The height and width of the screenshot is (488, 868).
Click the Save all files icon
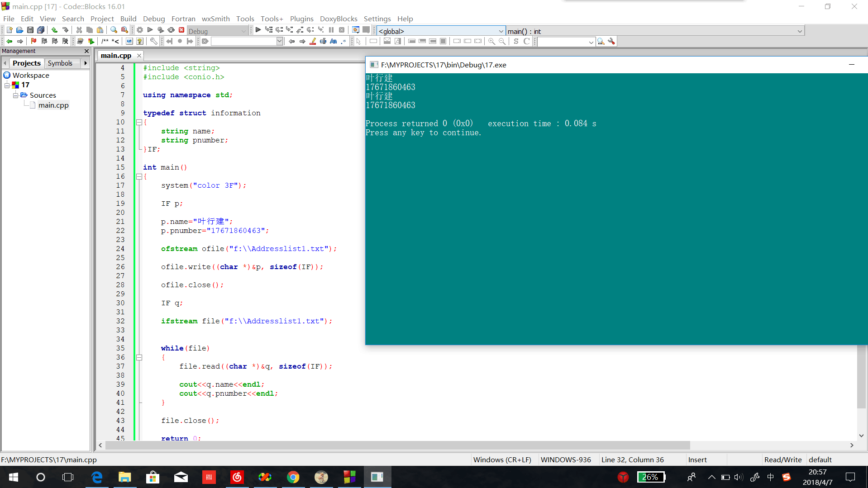pyautogui.click(x=40, y=30)
